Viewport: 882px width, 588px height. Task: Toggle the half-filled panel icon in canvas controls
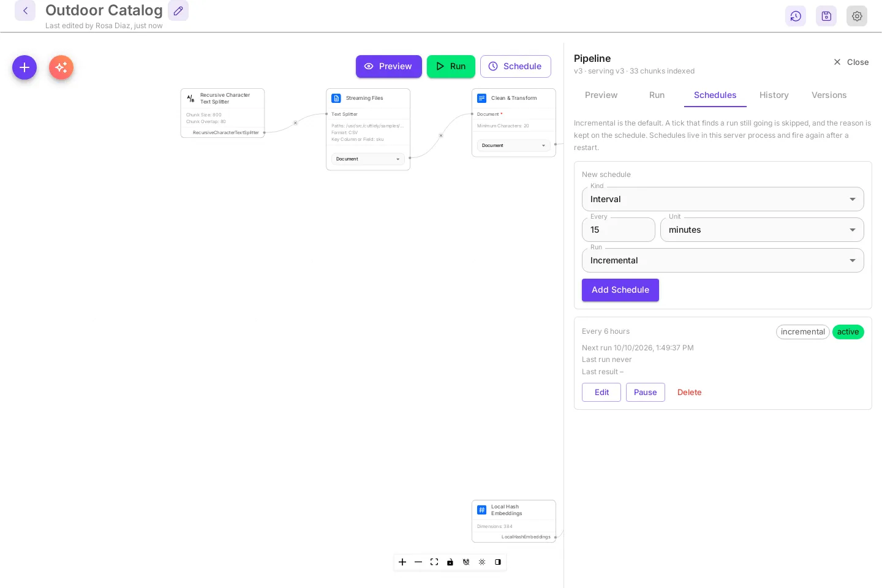click(x=498, y=562)
